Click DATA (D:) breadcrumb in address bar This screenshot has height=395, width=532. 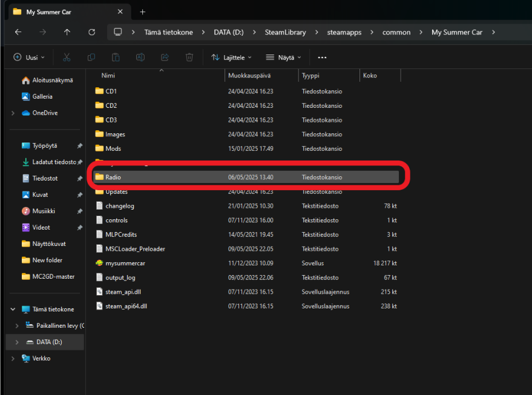228,32
